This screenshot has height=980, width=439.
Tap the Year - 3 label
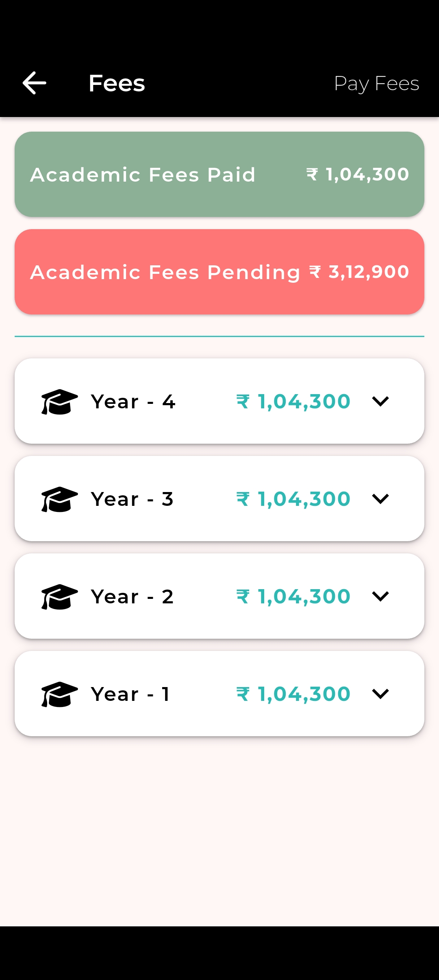[132, 499]
